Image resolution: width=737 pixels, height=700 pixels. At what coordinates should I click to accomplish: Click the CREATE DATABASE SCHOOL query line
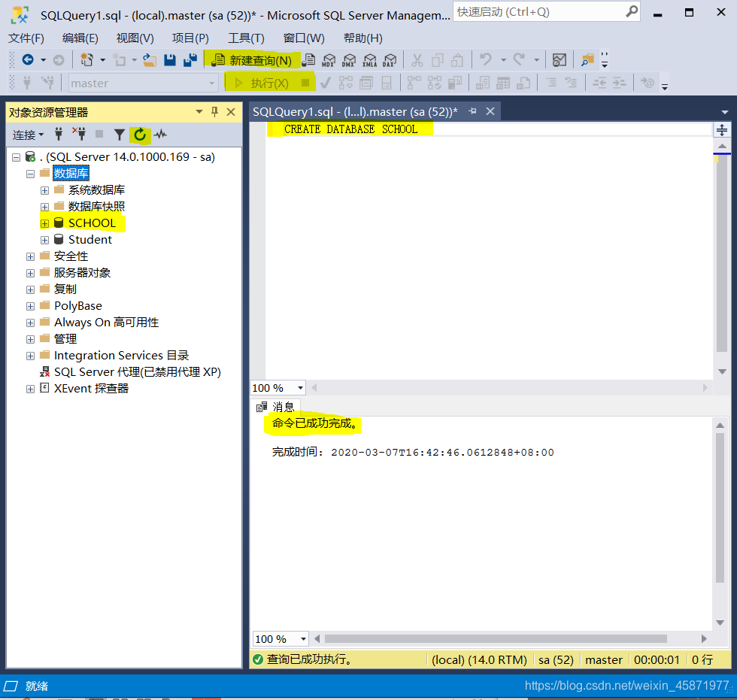click(x=350, y=129)
